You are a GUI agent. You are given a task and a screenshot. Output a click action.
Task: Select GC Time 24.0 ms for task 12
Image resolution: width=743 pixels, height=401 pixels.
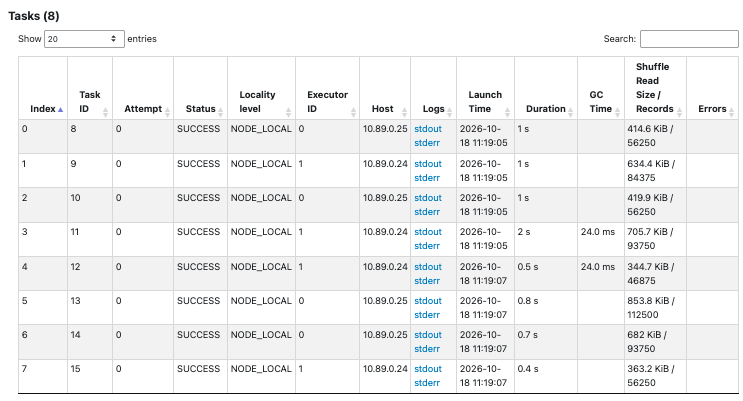(601, 274)
